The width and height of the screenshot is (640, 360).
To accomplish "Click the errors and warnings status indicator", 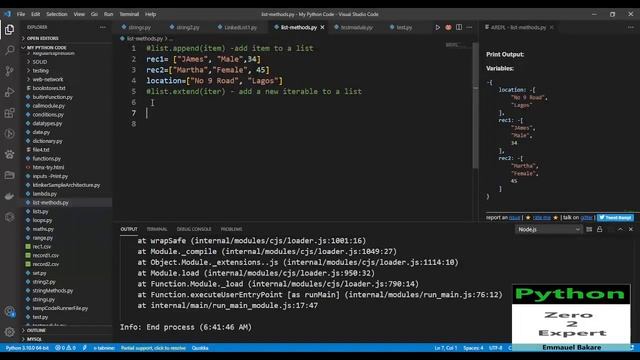I will click(x=65, y=348).
